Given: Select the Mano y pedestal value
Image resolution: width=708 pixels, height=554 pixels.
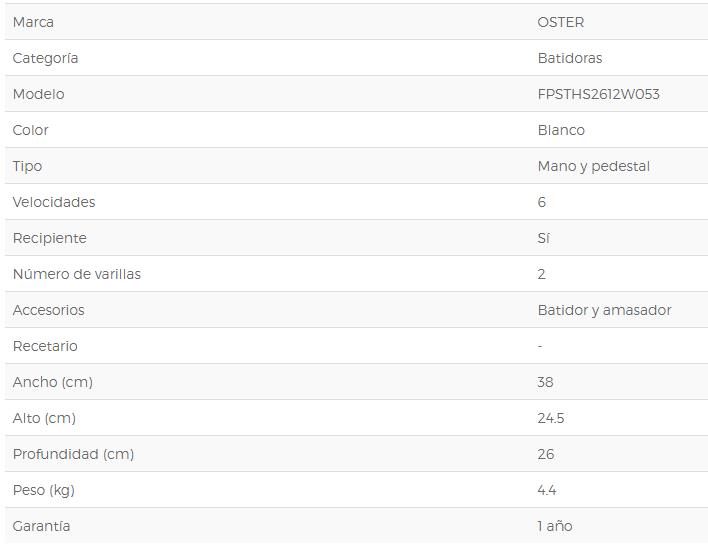Looking at the screenshot, I should [594, 166].
